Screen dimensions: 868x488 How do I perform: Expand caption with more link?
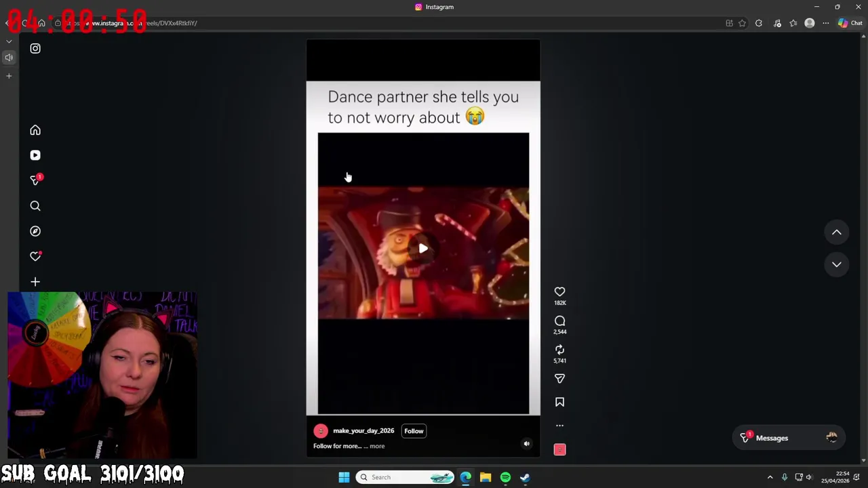pyautogui.click(x=377, y=446)
